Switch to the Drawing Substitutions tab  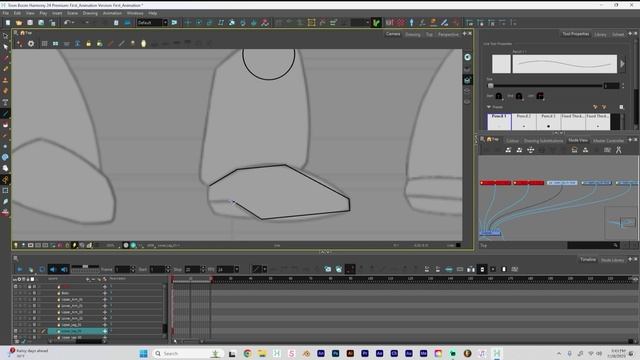click(x=543, y=140)
